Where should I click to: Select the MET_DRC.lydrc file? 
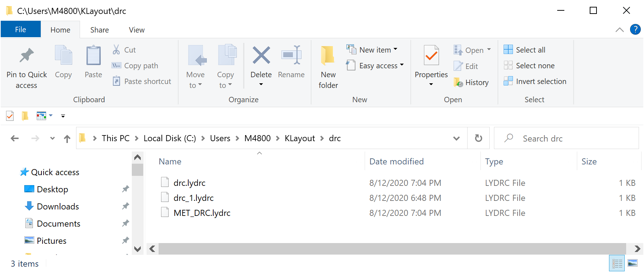pos(202,213)
